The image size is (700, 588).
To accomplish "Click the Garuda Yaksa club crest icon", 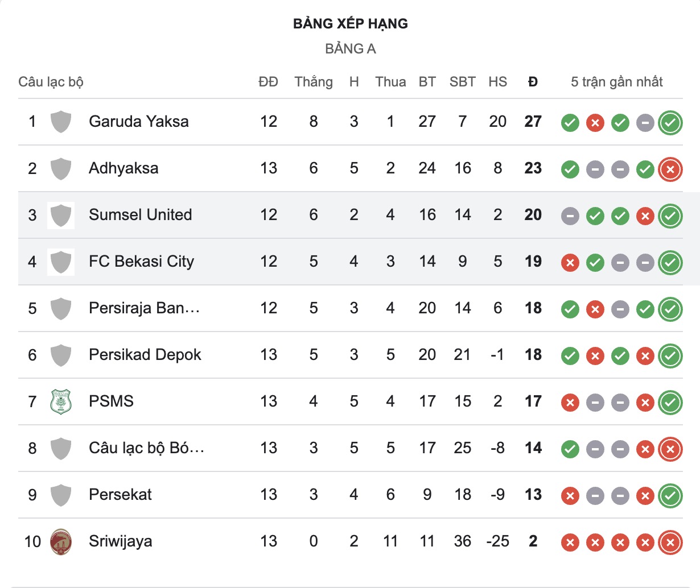I will pos(61,122).
